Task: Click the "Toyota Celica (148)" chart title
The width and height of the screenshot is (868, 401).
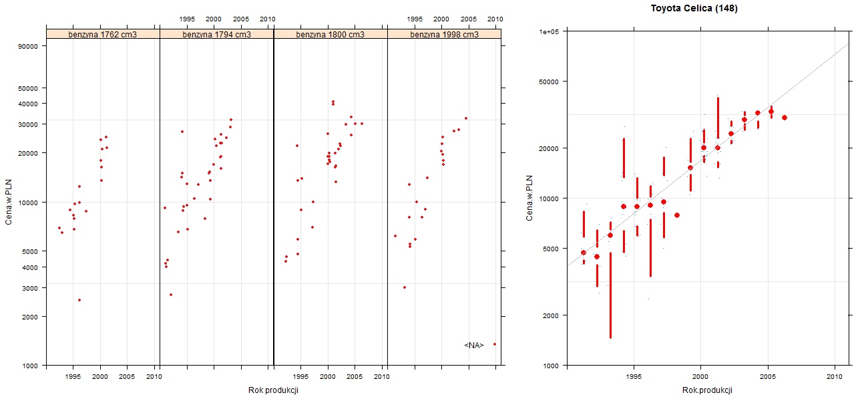Action: [694, 9]
